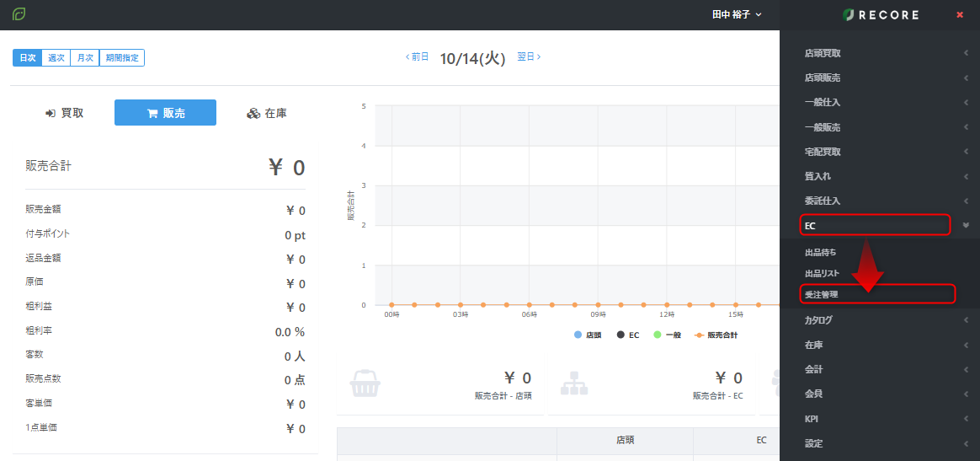
Task: Select the 月次 period tab
Action: tap(85, 57)
